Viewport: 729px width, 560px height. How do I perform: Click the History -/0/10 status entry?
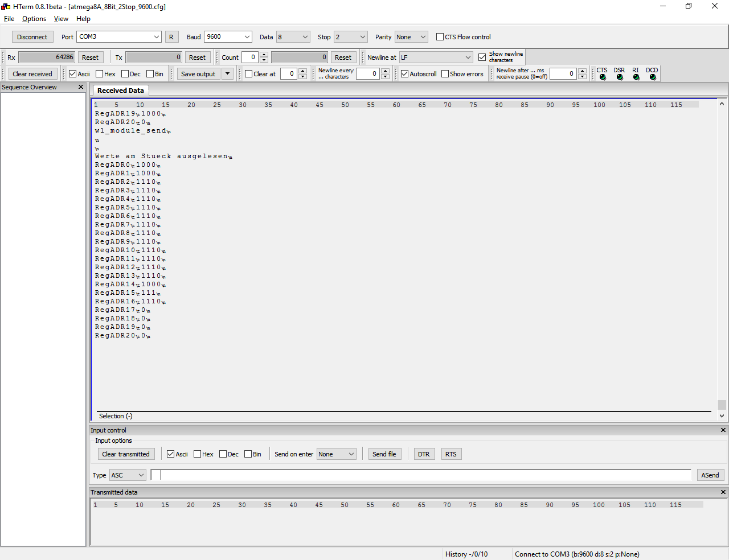[x=466, y=554]
